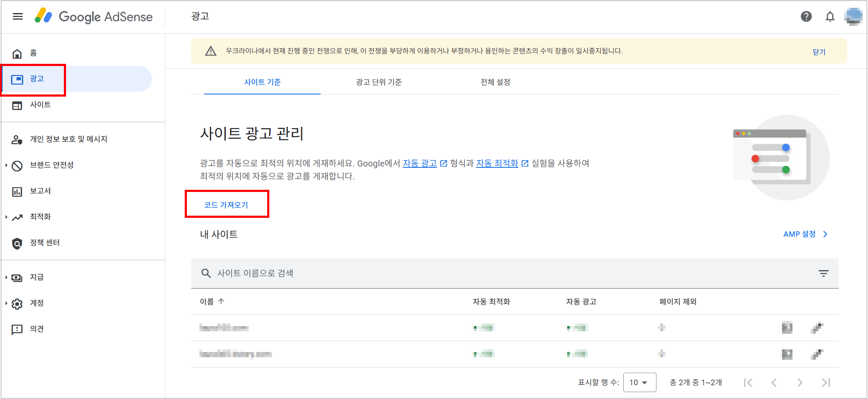Click the Google AdSense logo

coord(94,16)
